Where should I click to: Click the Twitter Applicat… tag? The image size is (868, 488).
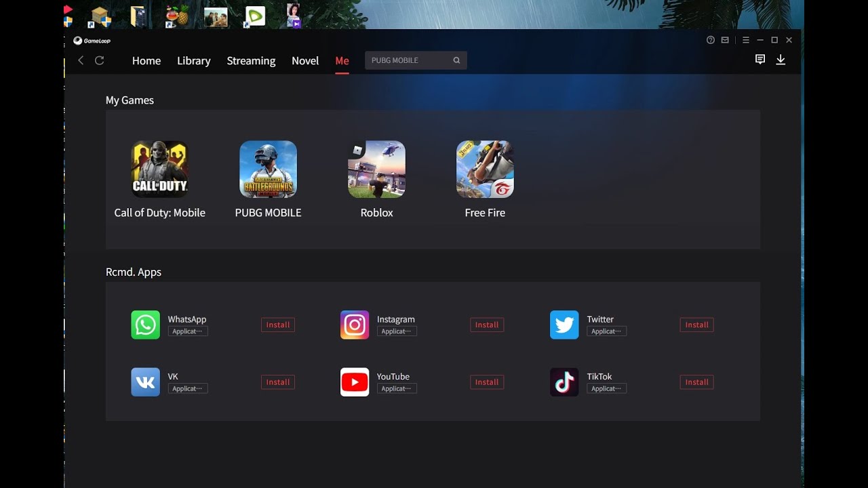pyautogui.click(x=607, y=331)
